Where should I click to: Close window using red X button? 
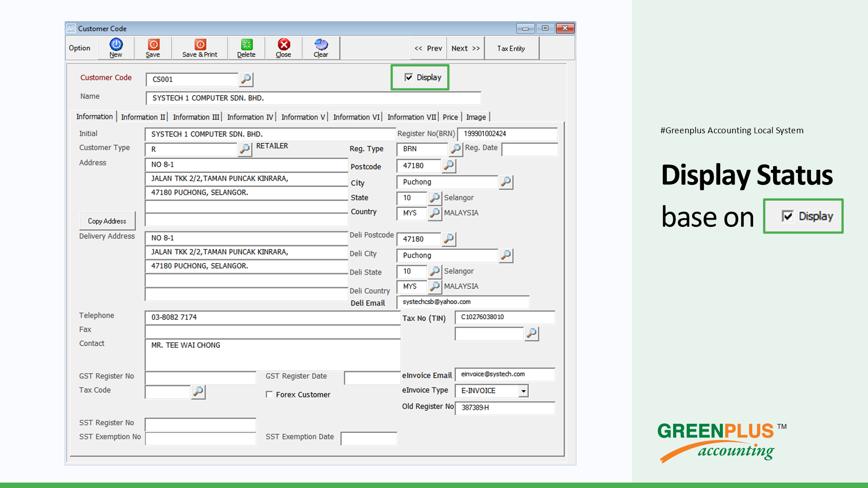565,28
